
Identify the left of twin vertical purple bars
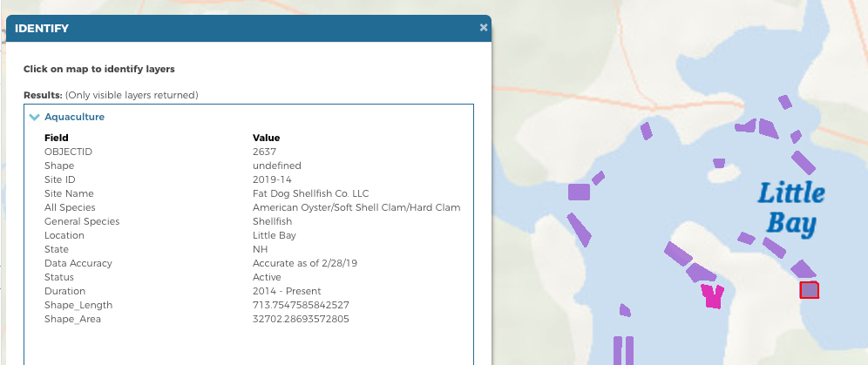pos(618,350)
